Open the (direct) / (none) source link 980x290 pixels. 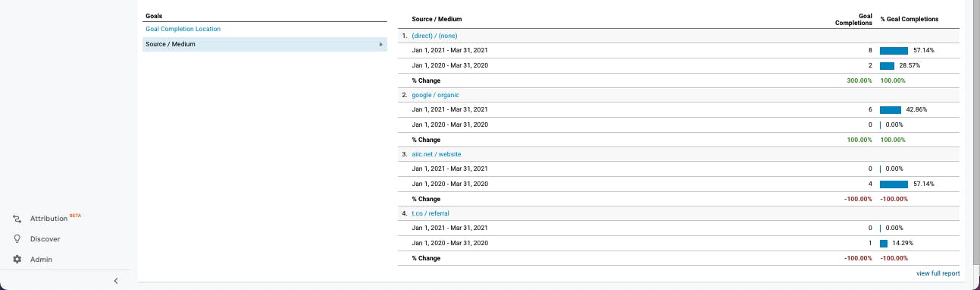pyautogui.click(x=434, y=36)
